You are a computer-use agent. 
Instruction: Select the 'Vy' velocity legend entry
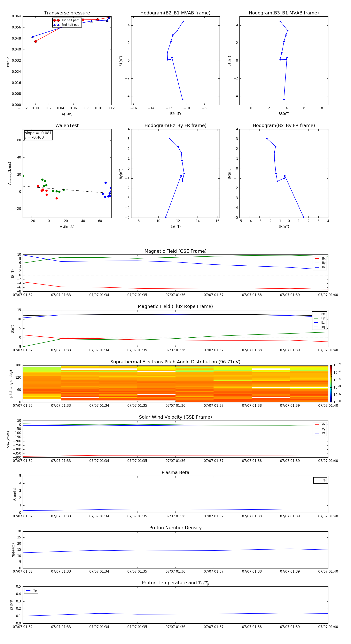320,429
